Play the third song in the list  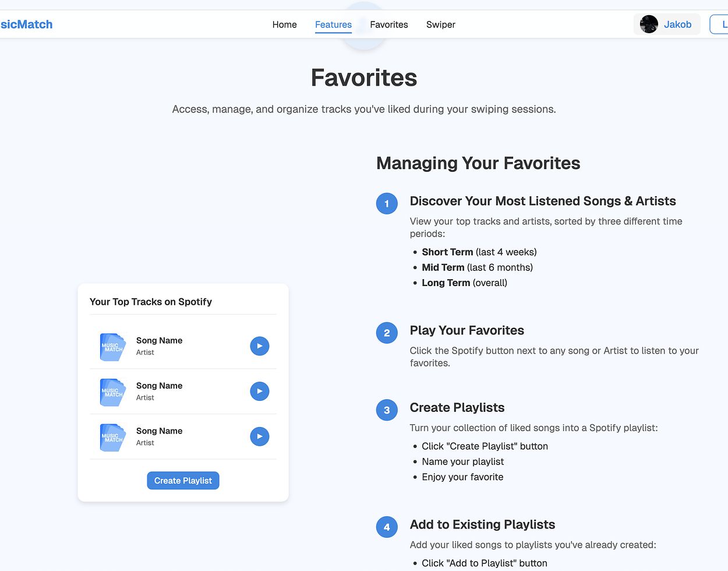pos(260,436)
